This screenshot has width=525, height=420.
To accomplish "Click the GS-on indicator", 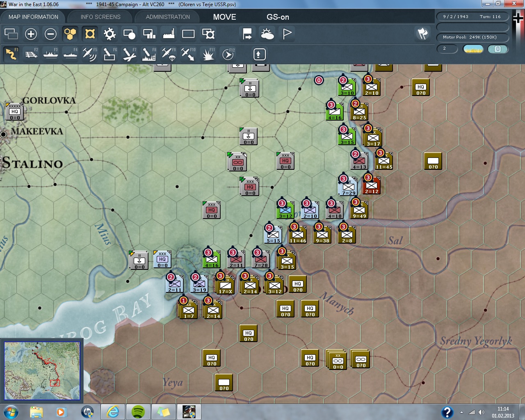I will [278, 17].
